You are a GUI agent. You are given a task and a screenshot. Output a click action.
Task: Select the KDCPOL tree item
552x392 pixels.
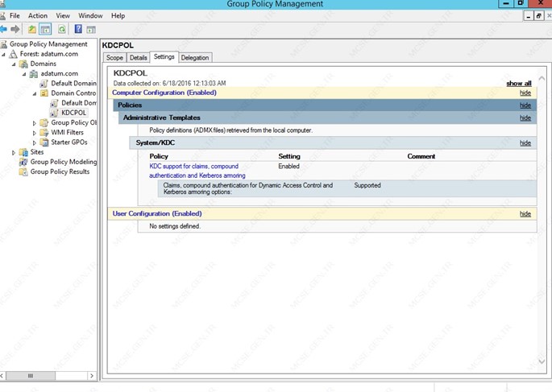73,113
